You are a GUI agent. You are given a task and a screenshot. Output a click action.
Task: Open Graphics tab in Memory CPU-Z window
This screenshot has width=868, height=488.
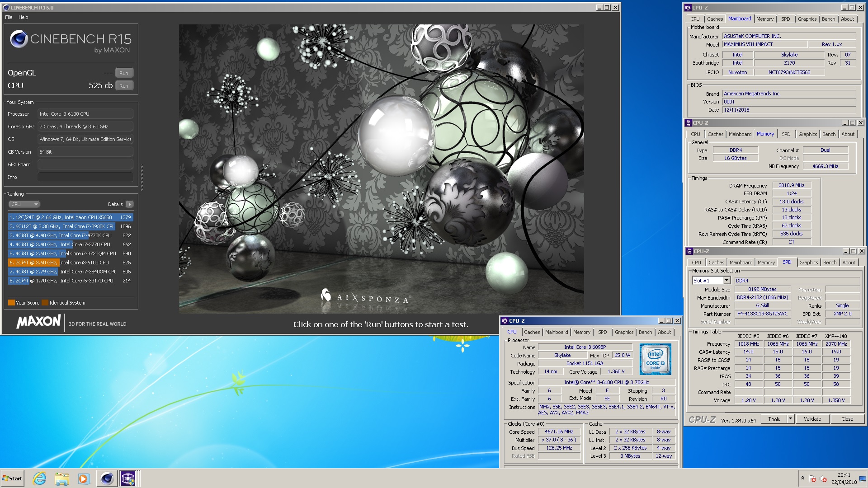(807, 134)
